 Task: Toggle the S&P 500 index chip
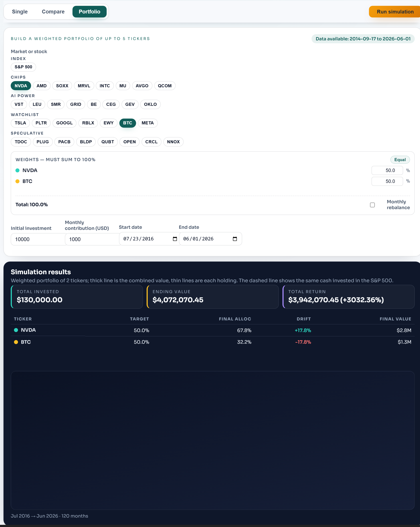[x=23, y=67]
